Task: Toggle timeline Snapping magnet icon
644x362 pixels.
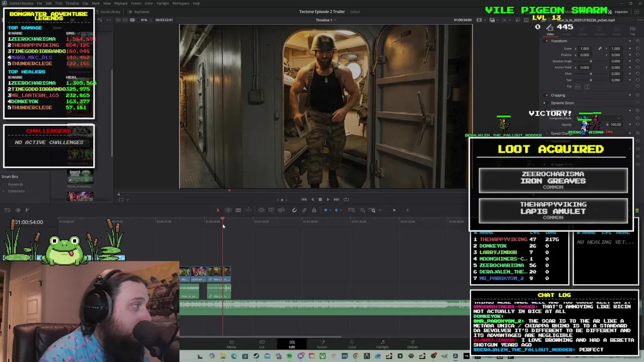Action: tap(294, 210)
